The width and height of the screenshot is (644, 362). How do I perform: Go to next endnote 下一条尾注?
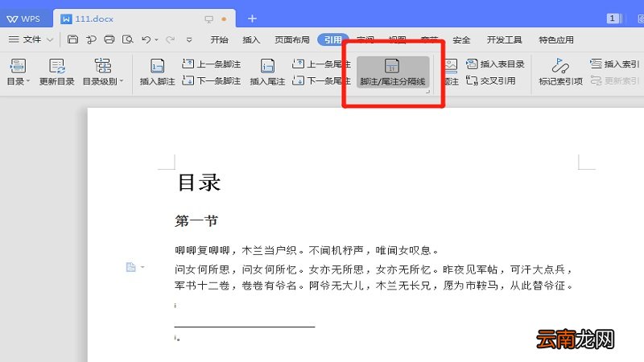[321, 81]
